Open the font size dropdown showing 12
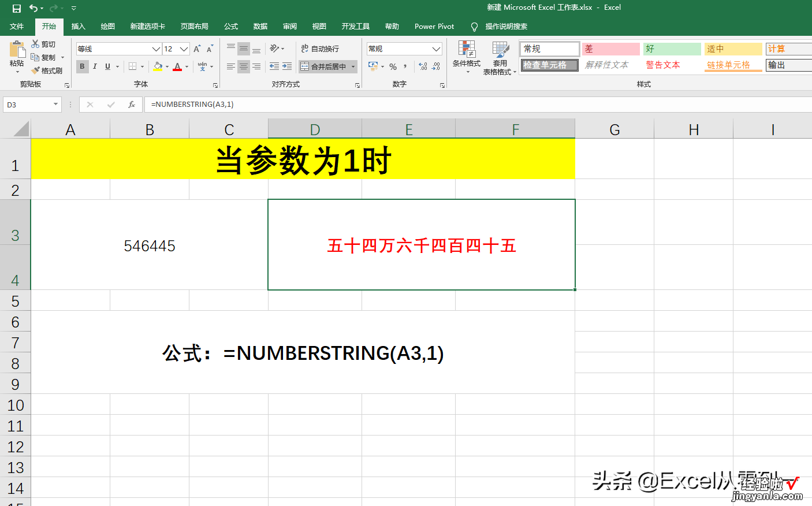 [184, 49]
